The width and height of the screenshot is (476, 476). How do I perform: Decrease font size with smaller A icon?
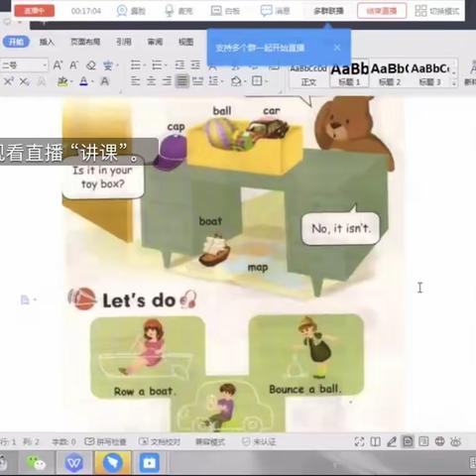coord(73,65)
